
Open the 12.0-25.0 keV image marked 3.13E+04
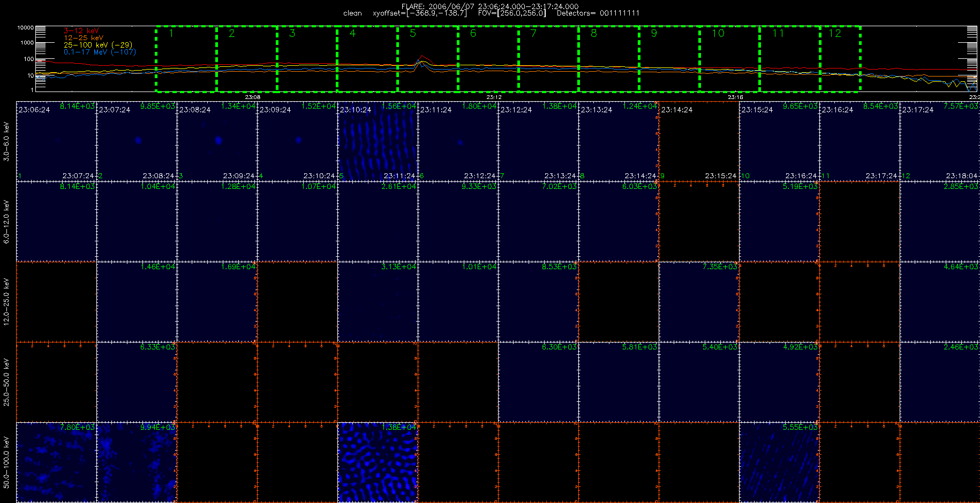tap(378, 302)
